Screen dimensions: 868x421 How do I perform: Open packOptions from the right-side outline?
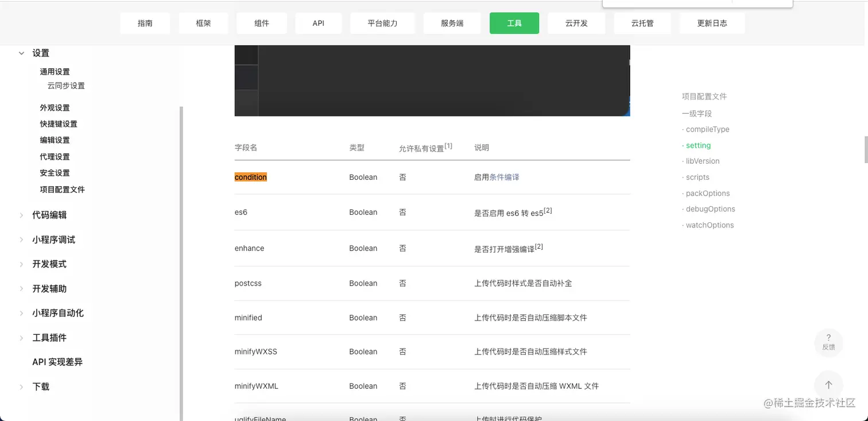[x=705, y=193]
